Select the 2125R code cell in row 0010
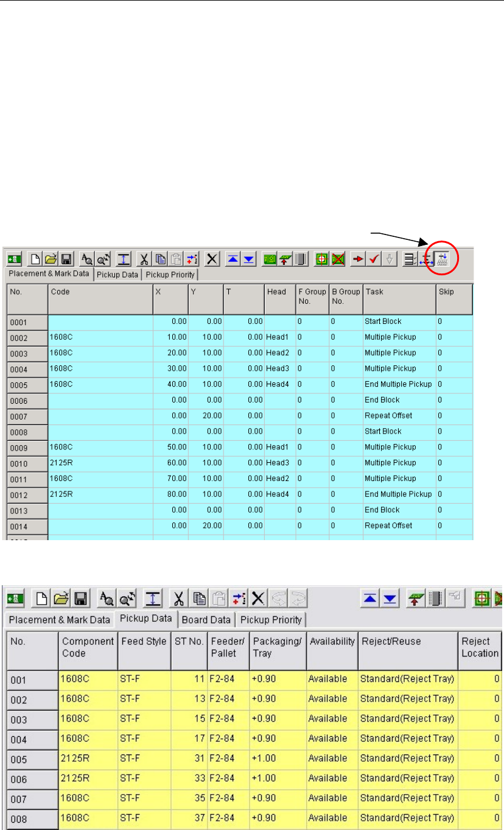Screen dimensions: 504x830 click(x=100, y=463)
